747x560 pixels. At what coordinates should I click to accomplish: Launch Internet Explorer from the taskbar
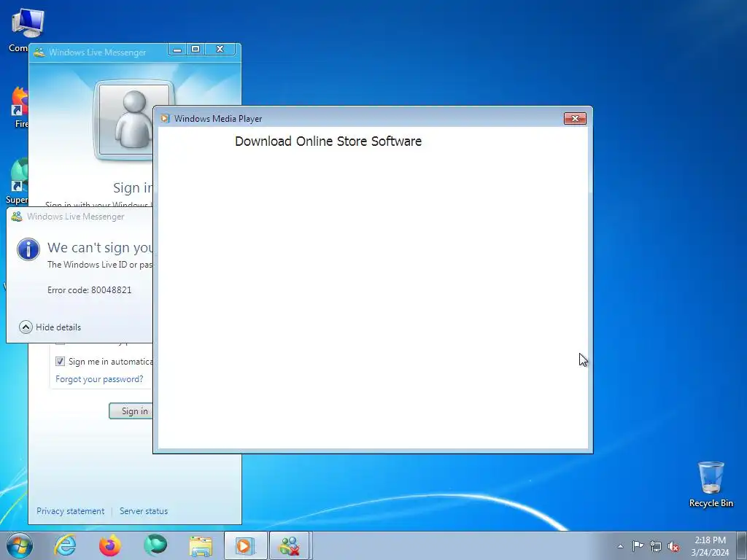pyautogui.click(x=65, y=545)
